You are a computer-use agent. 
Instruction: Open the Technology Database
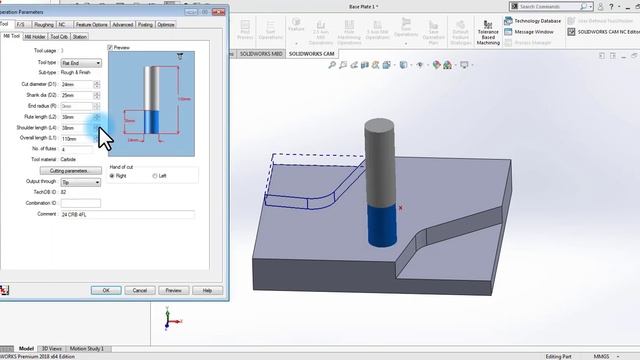(x=533, y=20)
